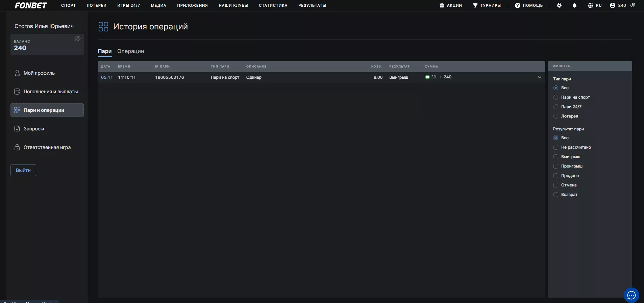Click the Выйти logout button
Viewport: 644px width, 303px height.
click(x=23, y=170)
